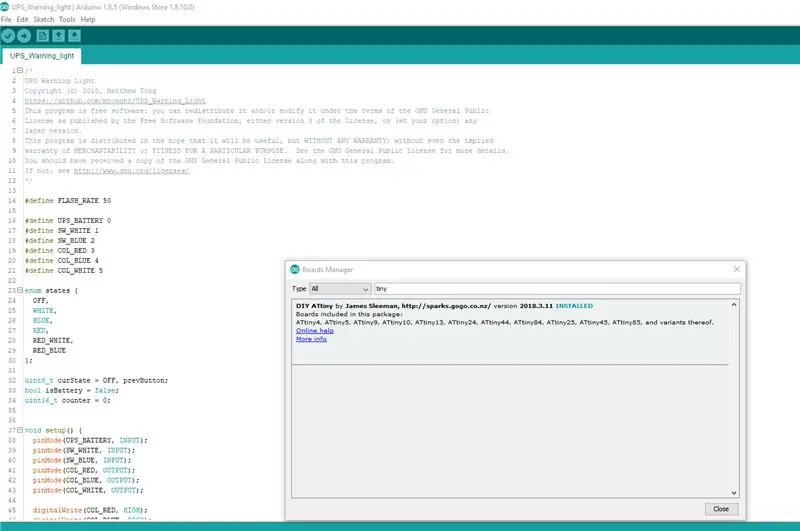Click 'uint8_t curState = OFF, prevButton;' line
The height and width of the screenshot is (531, 800).
(x=96, y=381)
